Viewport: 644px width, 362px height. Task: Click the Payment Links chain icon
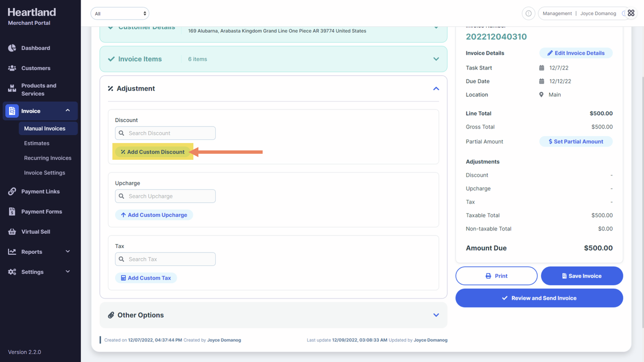[12, 192]
